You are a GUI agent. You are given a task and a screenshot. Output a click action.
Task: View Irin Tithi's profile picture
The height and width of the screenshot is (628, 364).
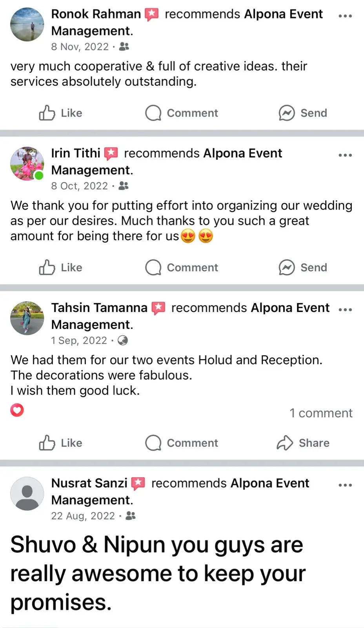[x=27, y=164]
